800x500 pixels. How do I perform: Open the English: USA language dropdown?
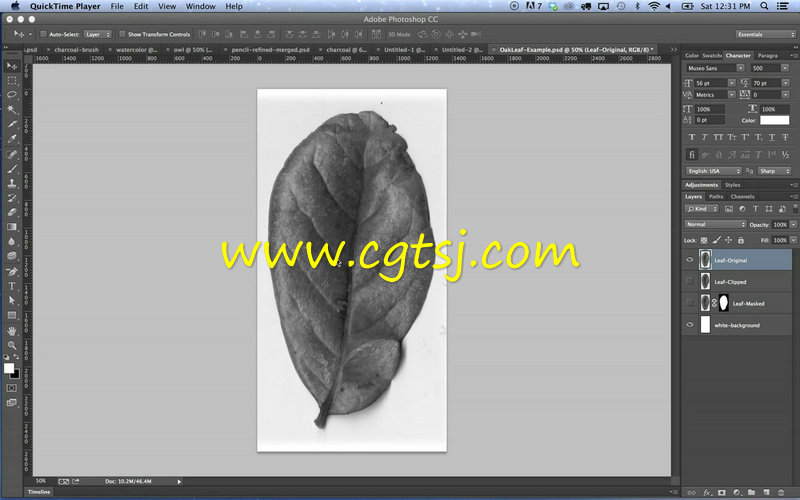[714, 171]
